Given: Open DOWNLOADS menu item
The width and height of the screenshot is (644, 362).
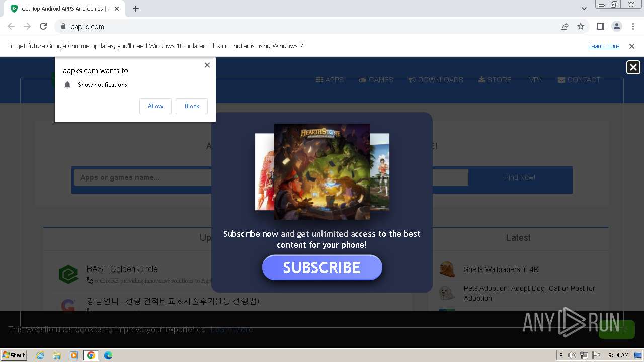Looking at the screenshot, I should [436, 80].
